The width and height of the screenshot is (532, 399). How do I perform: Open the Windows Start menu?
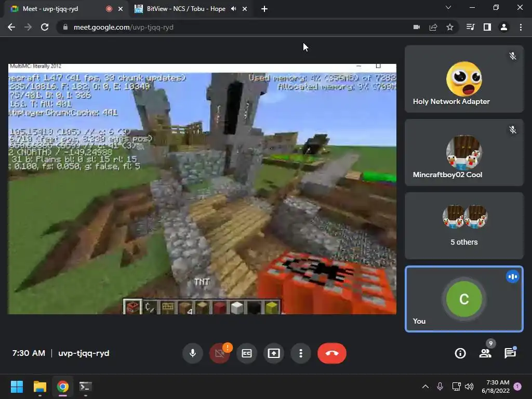[x=17, y=387]
